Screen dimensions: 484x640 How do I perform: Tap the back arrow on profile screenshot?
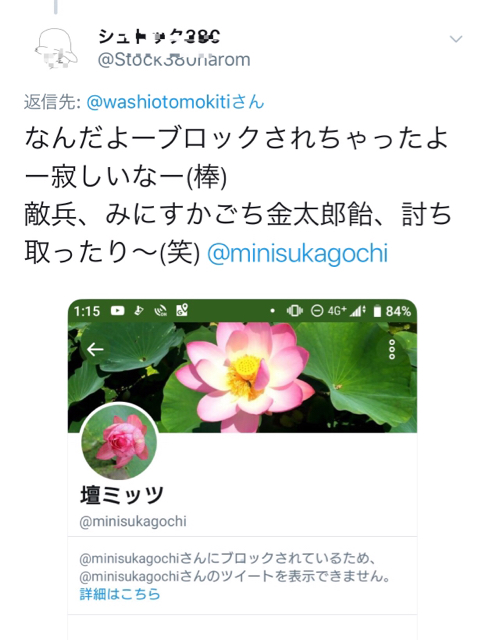pos(95,349)
